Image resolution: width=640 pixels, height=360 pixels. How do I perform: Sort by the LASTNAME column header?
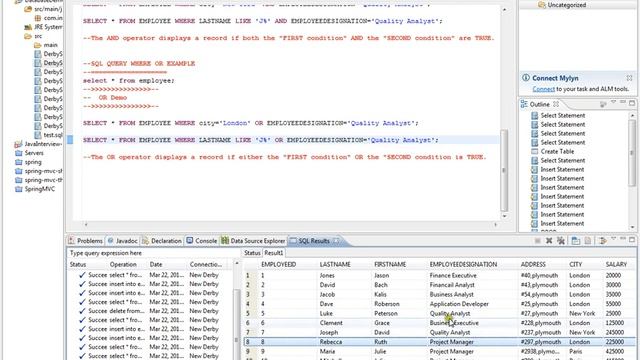(x=335, y=264)
